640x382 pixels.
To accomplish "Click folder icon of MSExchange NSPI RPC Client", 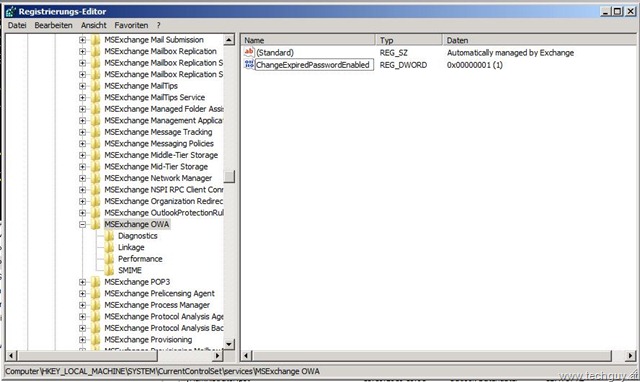I will pyautogui.click(x=96, y=190).
